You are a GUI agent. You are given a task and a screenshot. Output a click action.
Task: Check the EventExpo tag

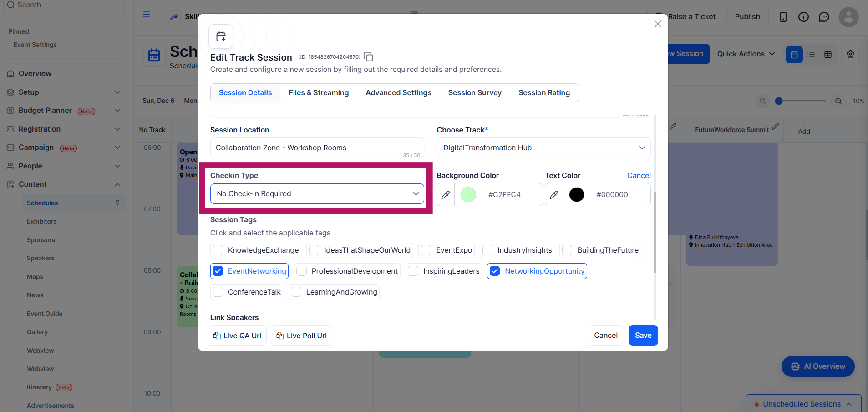[x=426, y=250]
